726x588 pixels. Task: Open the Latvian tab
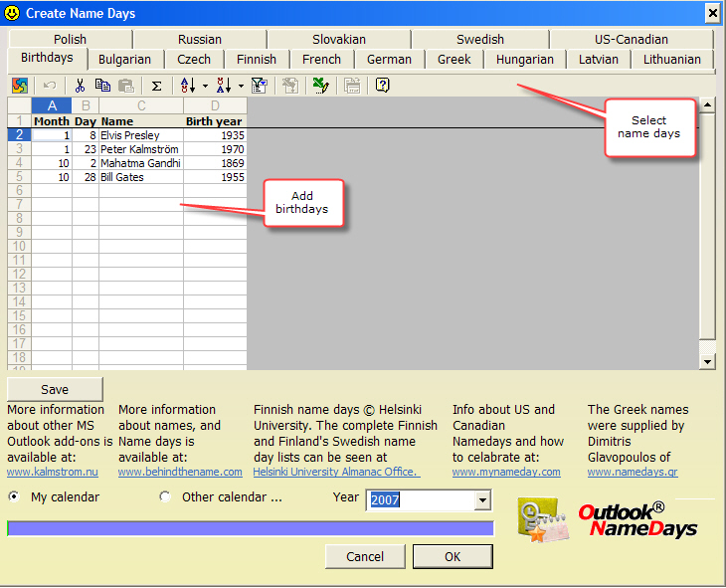[599, 60]
